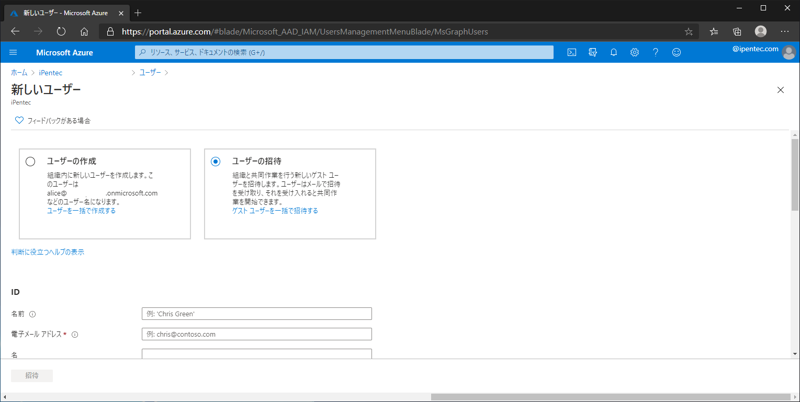This screenshot has width=800, height=402.
Task: Open a new browser tab
Action: tap(138, 13)
